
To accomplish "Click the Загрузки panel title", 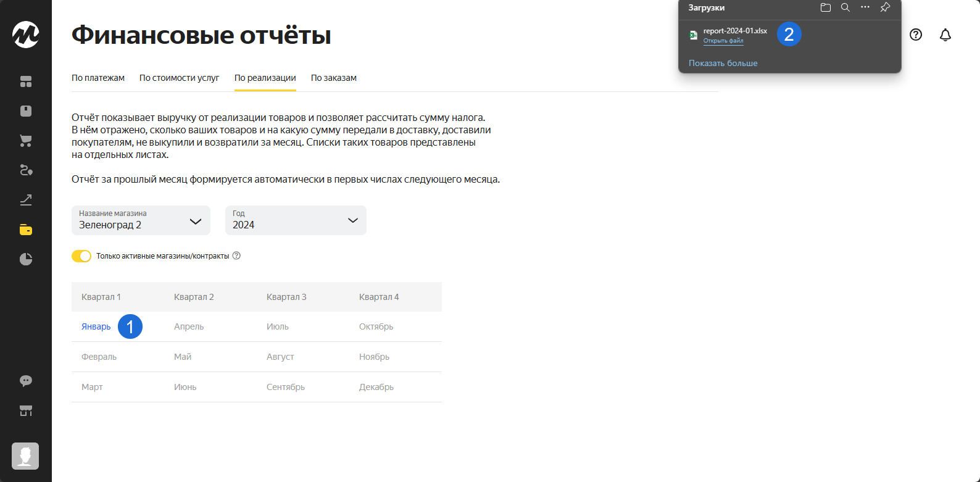I will pos(707,7).
